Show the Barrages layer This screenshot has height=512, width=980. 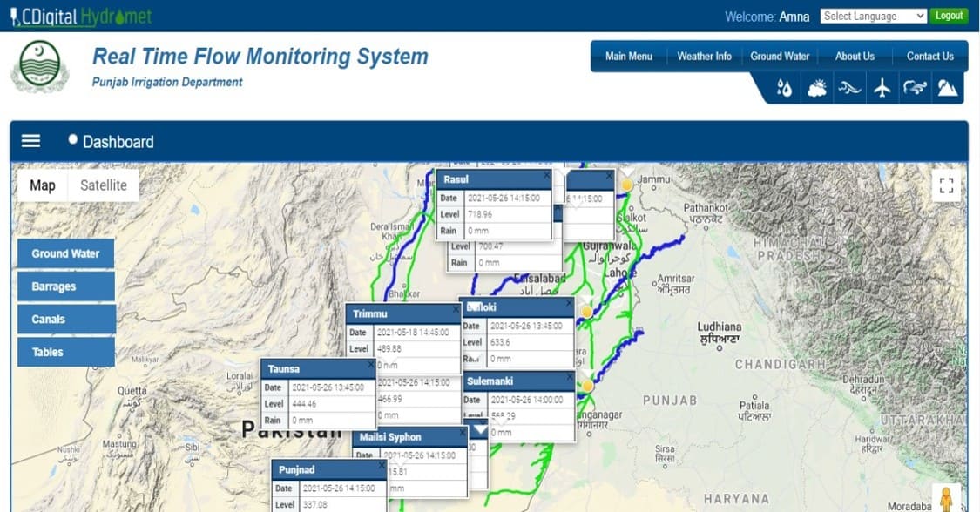coord(65,286)
